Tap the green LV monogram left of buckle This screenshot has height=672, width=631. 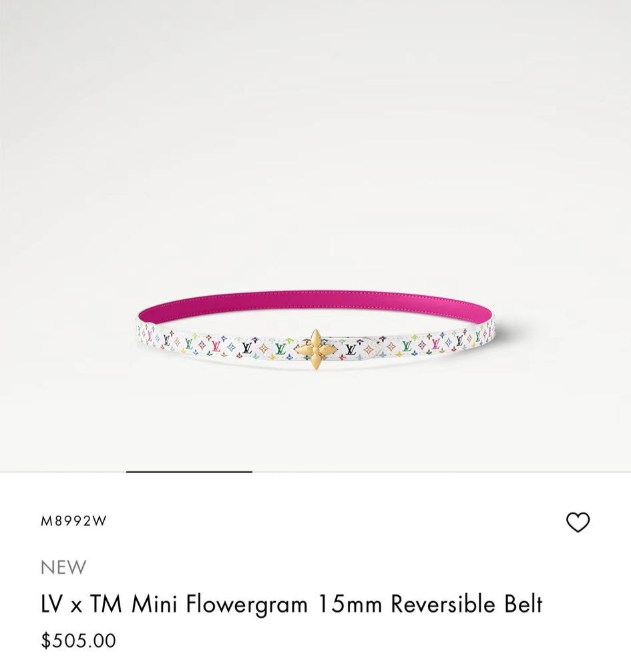point(280,349)
